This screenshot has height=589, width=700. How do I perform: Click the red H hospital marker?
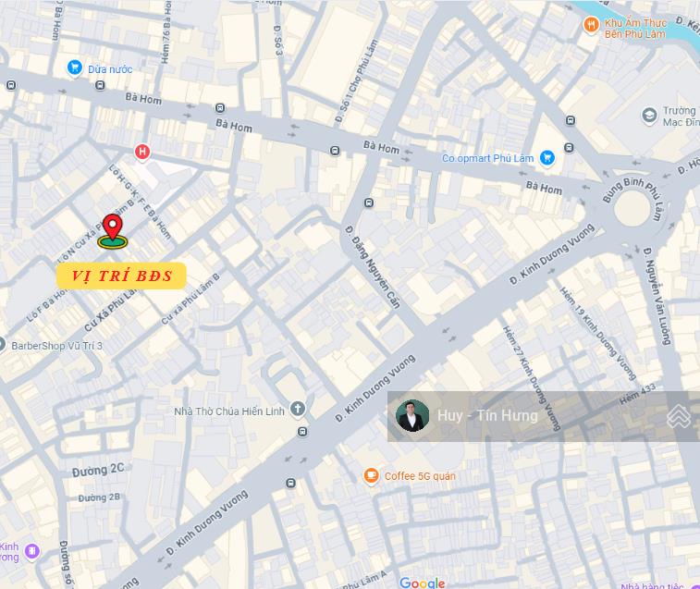[142, 152]
